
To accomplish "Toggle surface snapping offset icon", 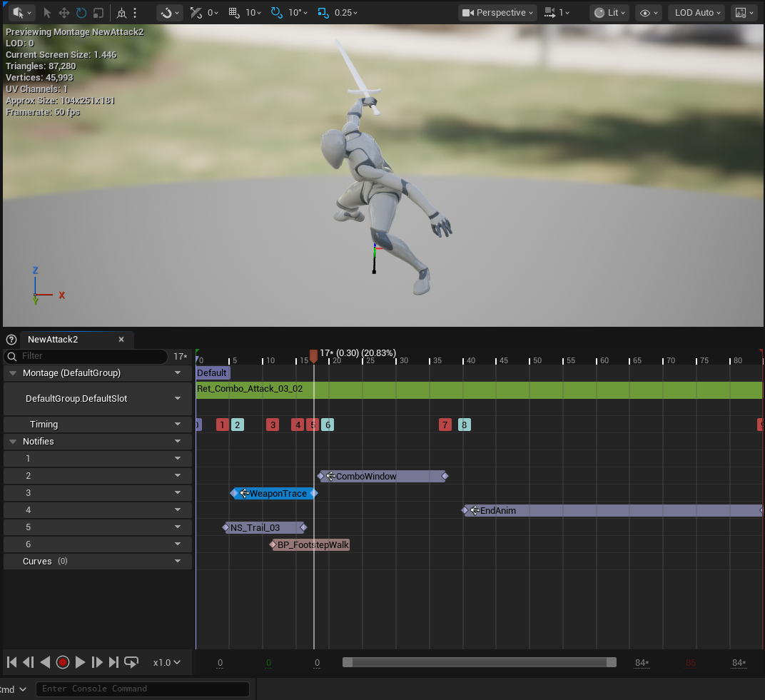I will point(196,13).
